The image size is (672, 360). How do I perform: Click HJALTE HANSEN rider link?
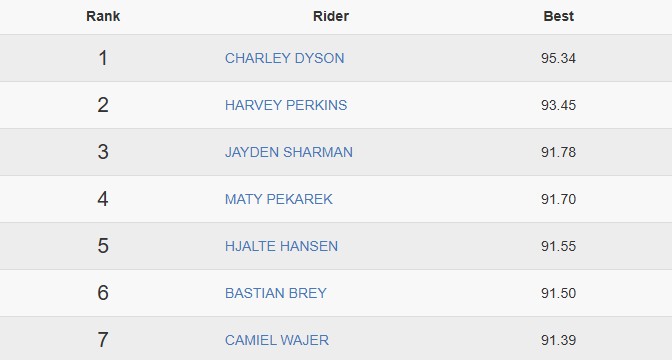coord(282,246)
